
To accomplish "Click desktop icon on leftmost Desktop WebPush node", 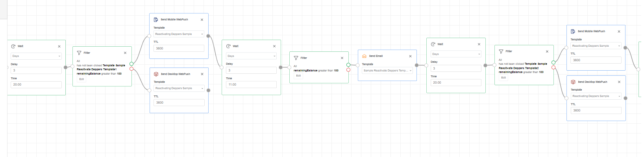I will coord(156,74).
